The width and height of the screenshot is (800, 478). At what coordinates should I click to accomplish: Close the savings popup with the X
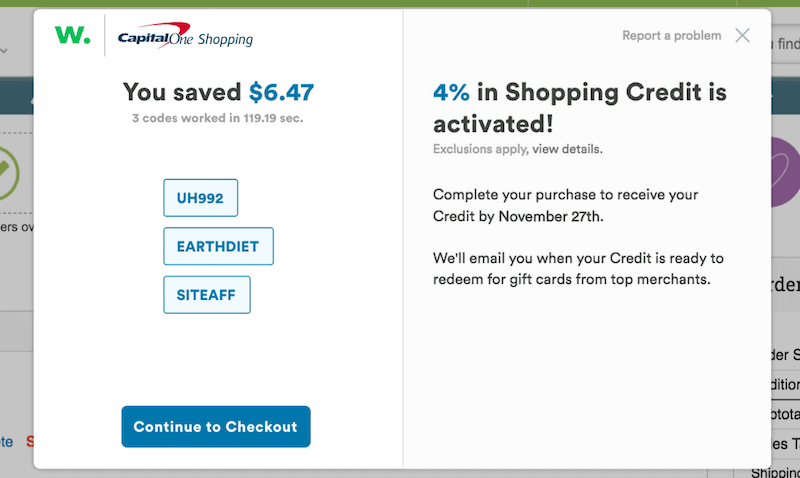[x=742, y=36]
